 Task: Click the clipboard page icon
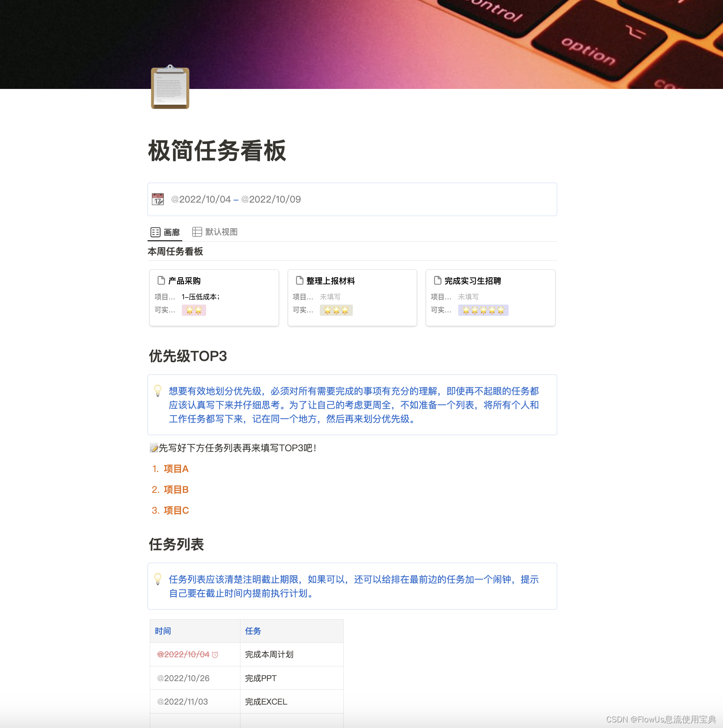170,87
